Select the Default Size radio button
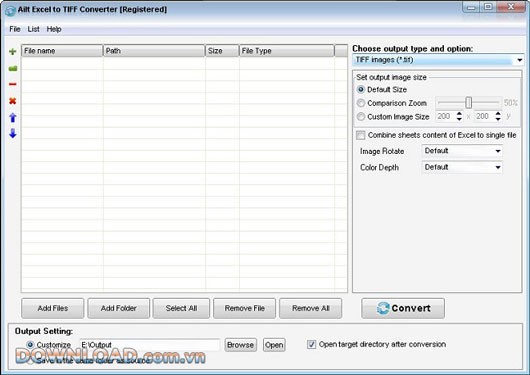This screenshot has height=375, width=530. (361, 90)
